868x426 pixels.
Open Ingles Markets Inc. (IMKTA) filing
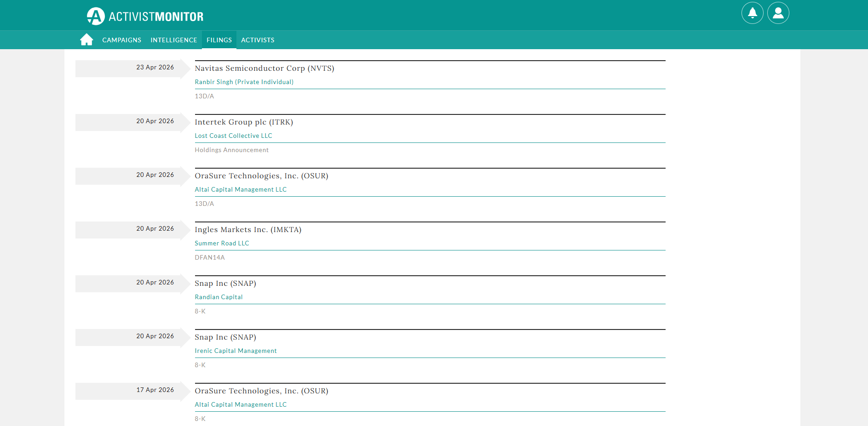(248, 229)
